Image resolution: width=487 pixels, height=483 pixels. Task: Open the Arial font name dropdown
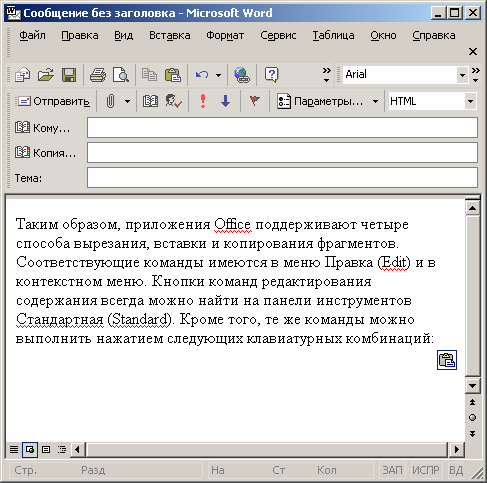click(x=462, y=75)
